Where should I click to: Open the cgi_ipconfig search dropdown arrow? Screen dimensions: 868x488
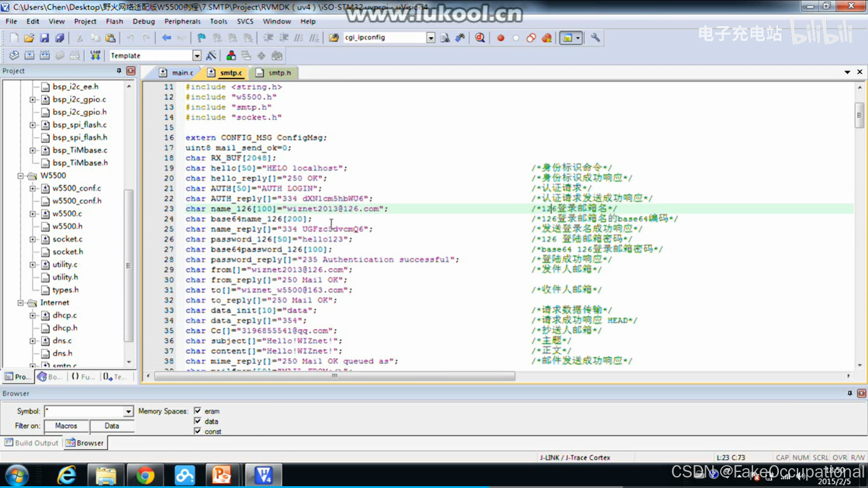tap(431, 38)
